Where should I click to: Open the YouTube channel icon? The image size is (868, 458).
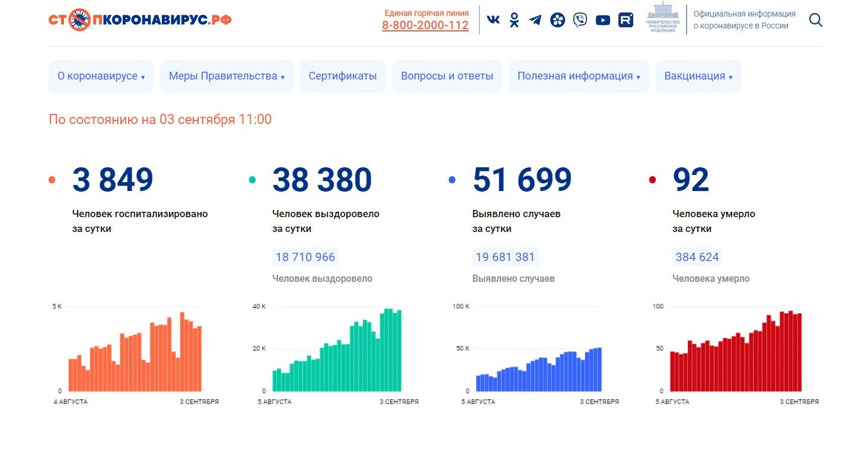pyautogui.click(x=602, y=20)
